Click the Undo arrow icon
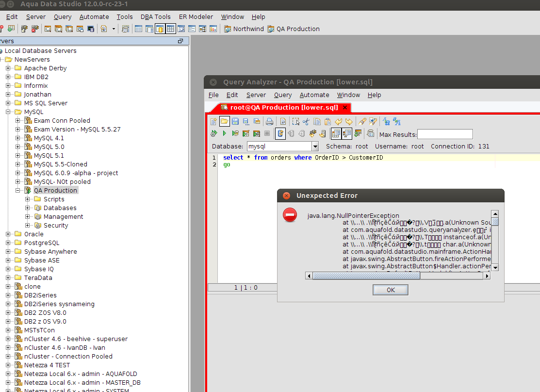 (338, 121)
